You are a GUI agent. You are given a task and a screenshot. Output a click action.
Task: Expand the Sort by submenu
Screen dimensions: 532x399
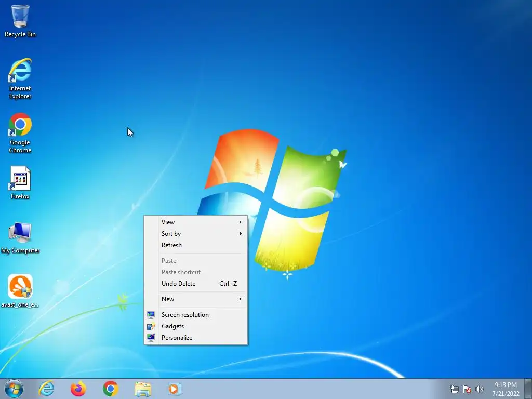click(196, 234)
